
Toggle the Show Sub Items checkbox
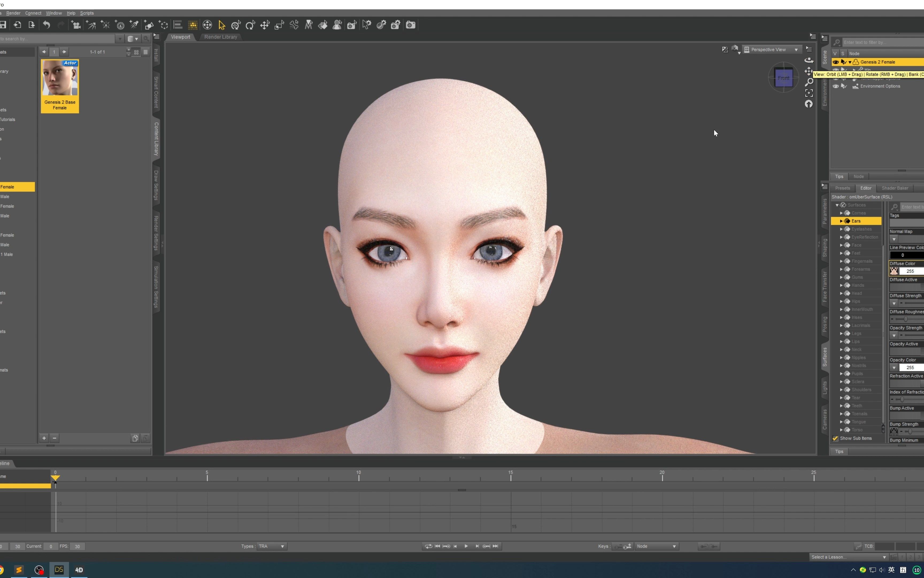coord(835,439)
